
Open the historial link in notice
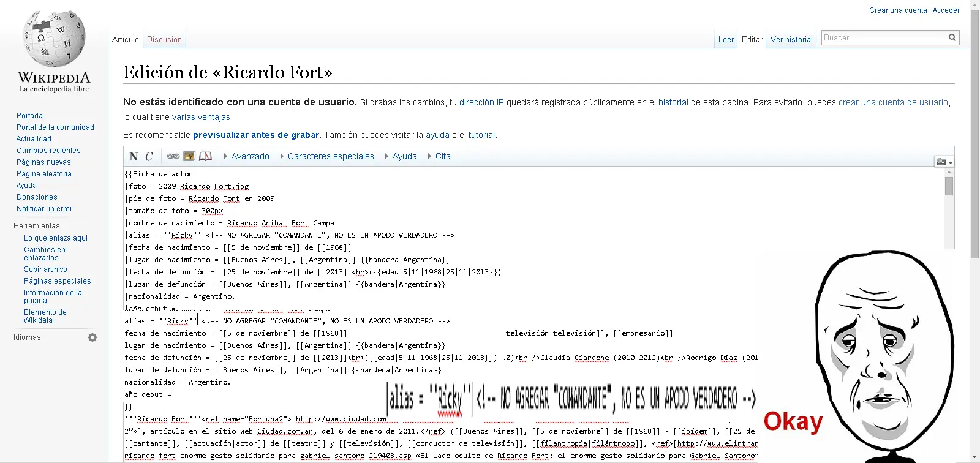click(673, 102)
